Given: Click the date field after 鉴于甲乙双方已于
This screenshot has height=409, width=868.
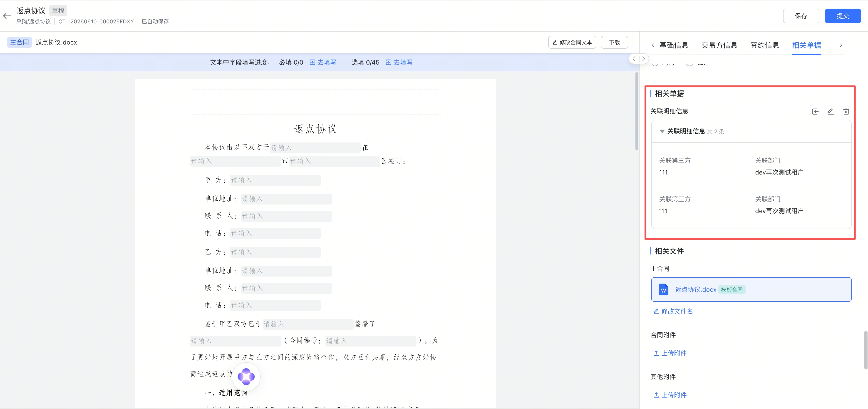Looking at the screenshot, I should 308,324.
